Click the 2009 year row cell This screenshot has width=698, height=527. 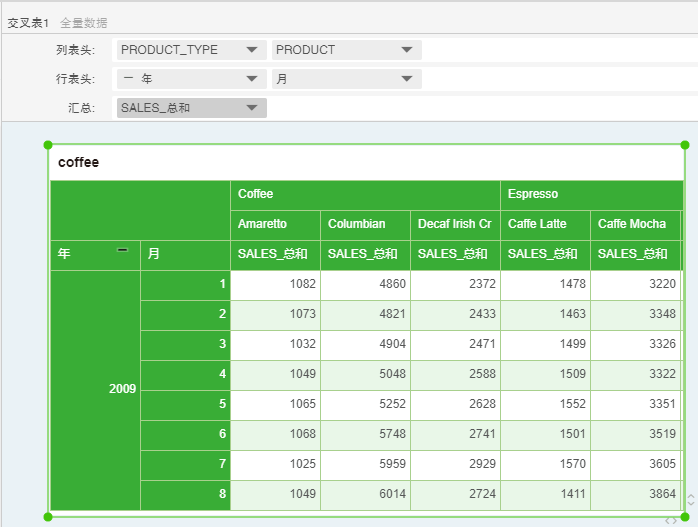tap(122, 389)
